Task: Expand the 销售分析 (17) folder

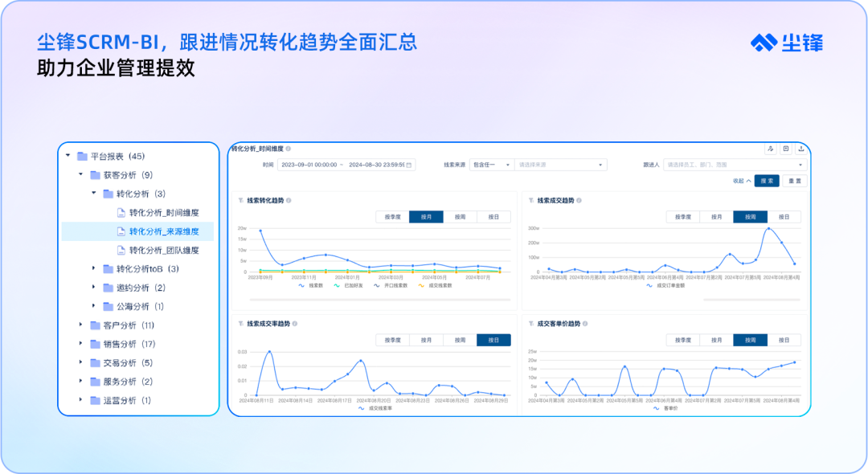Action: (x=81, y=344)
